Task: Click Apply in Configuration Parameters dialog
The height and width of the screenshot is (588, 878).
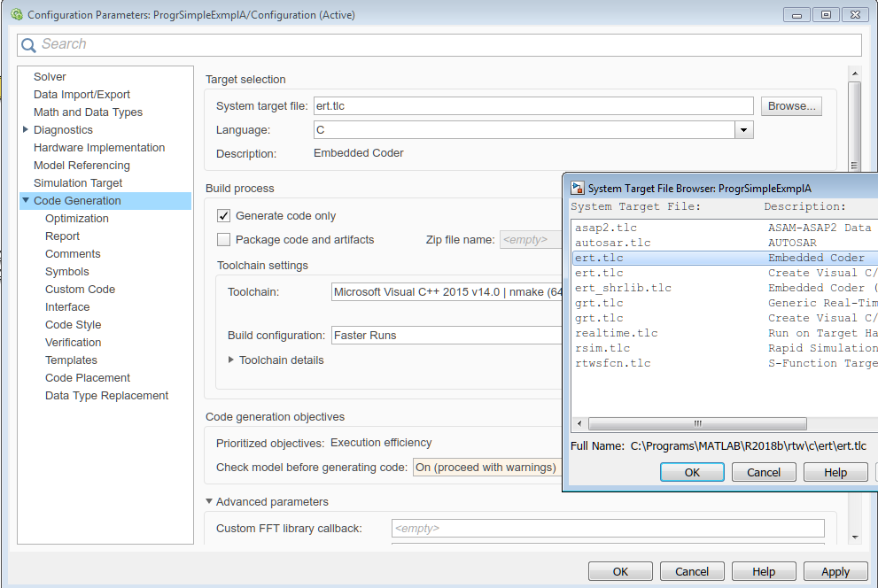Action: click(x=835, y=572)
